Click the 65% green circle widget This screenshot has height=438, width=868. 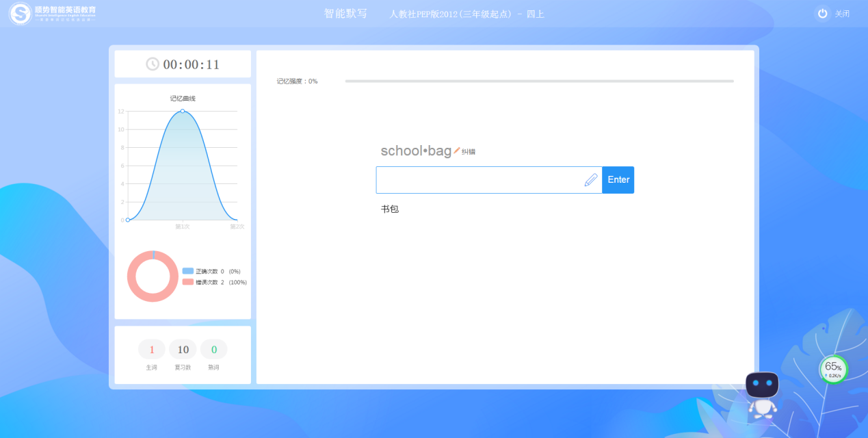point(833,370)
